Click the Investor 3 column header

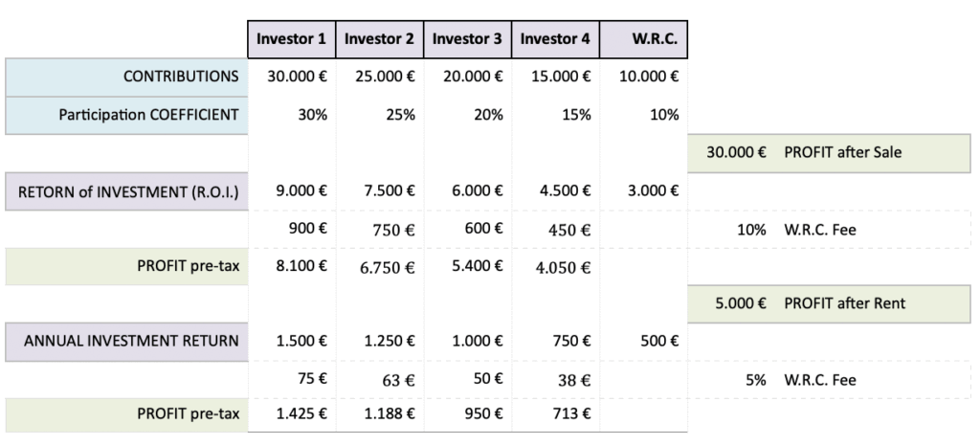tap(467, 39)
